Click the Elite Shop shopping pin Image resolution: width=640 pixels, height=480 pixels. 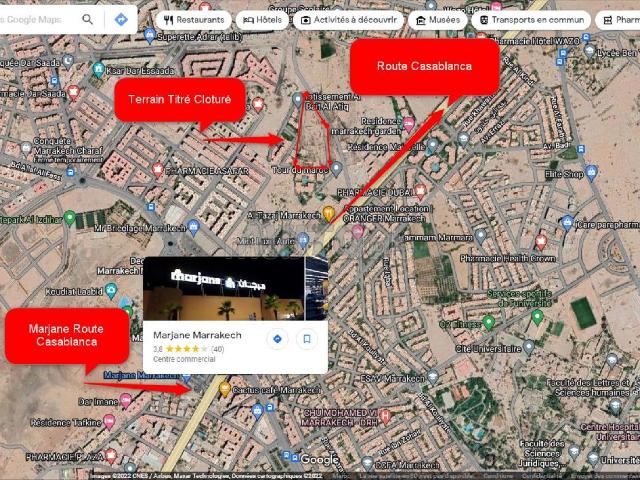pos(591,173)
